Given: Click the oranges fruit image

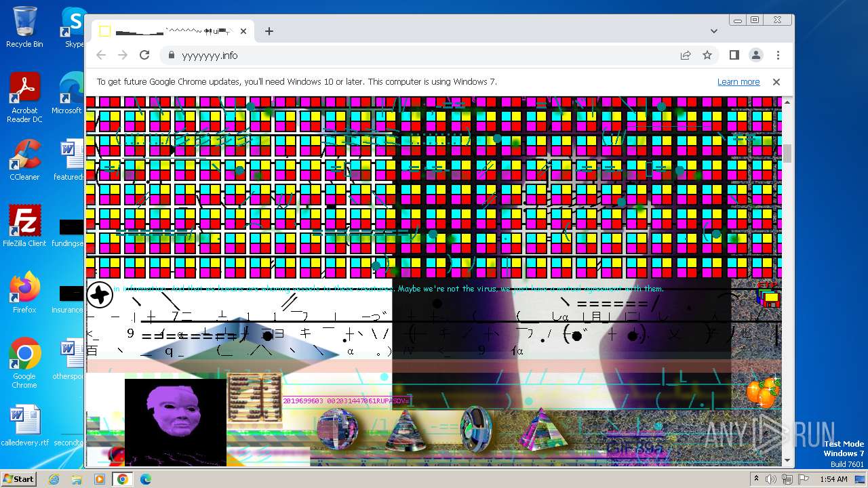Looking at the screenshot, I should pyautogui.click(x=763, y=392).
